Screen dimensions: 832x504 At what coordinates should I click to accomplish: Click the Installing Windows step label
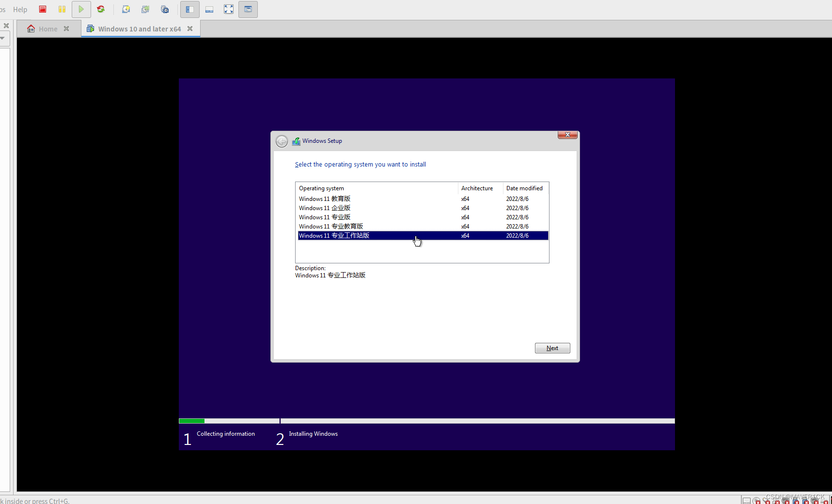coord(314,434)
